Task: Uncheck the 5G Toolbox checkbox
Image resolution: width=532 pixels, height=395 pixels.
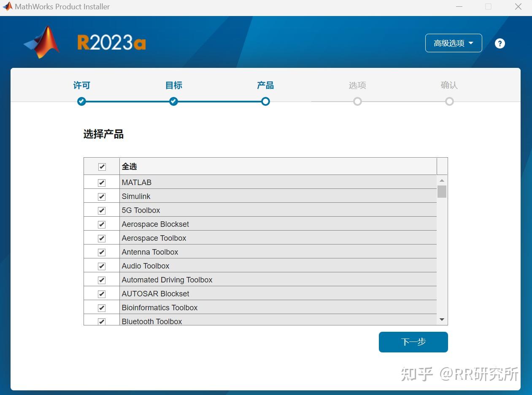Action: (x=101, y=210)
